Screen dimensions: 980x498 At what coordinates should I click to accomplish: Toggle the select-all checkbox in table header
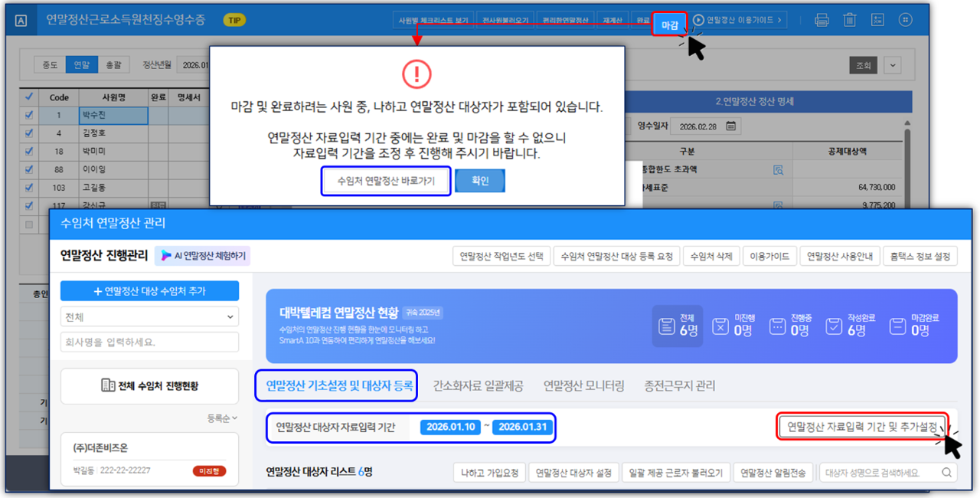(x=29, y=97)
